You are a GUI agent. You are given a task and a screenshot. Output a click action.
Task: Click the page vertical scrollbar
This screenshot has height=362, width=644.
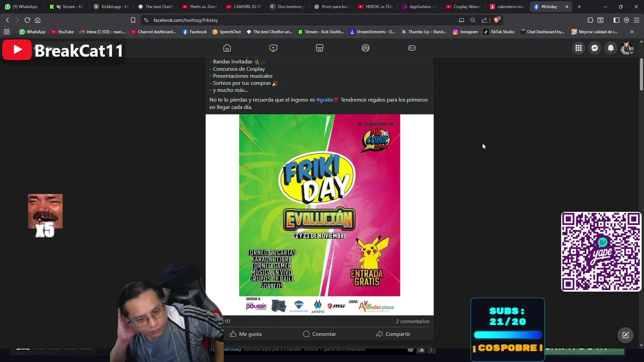pyautogui.click(x=641, y=75)
